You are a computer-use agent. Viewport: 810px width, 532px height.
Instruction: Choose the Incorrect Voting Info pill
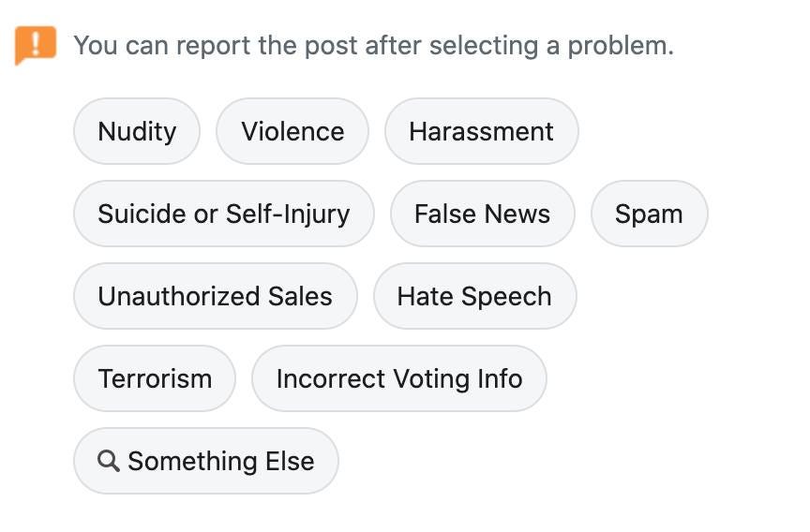pos(399,378)
